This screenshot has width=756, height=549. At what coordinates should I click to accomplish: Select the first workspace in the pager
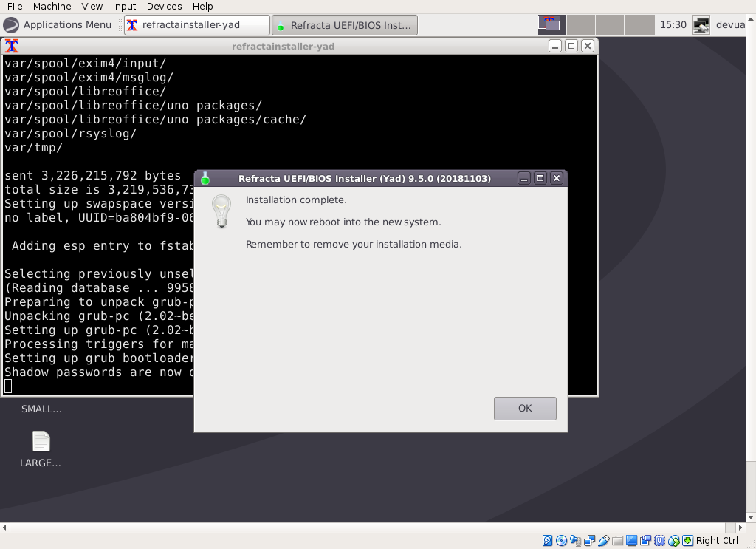pos(552,25)
